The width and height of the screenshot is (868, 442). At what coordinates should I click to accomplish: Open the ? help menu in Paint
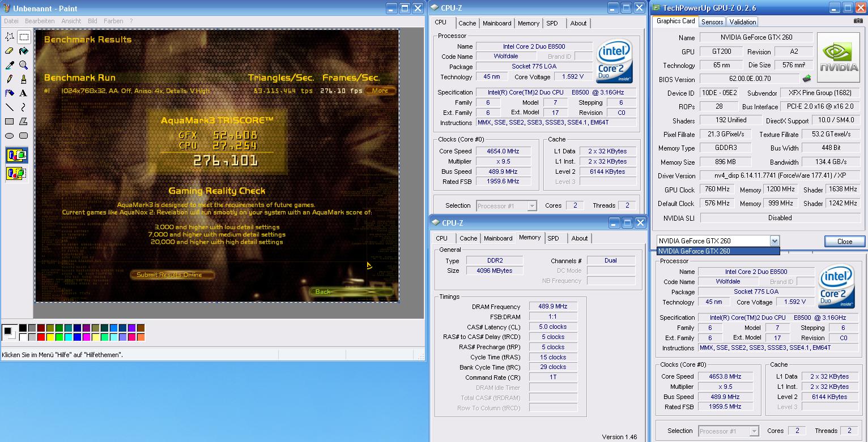pyautogui.click(x=131, y=21)
